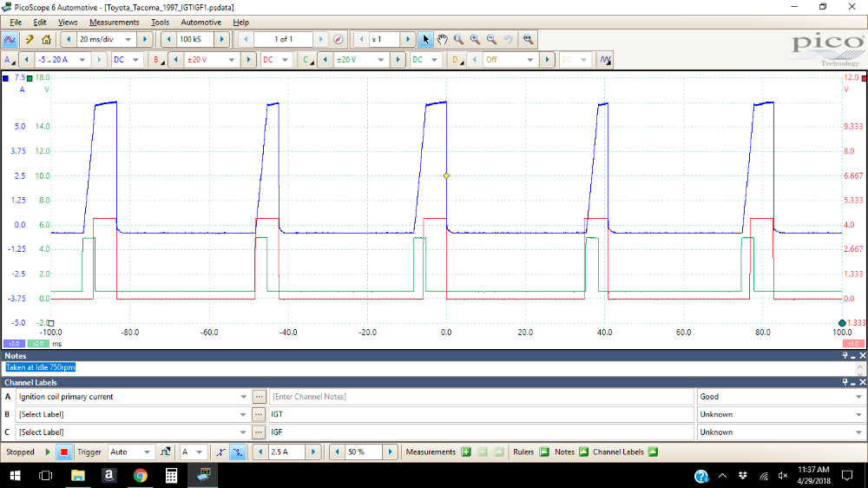Viewport: 868px width, 488px height.
Task: Decrease the sample count arrow
Action: tap(169, 39)
